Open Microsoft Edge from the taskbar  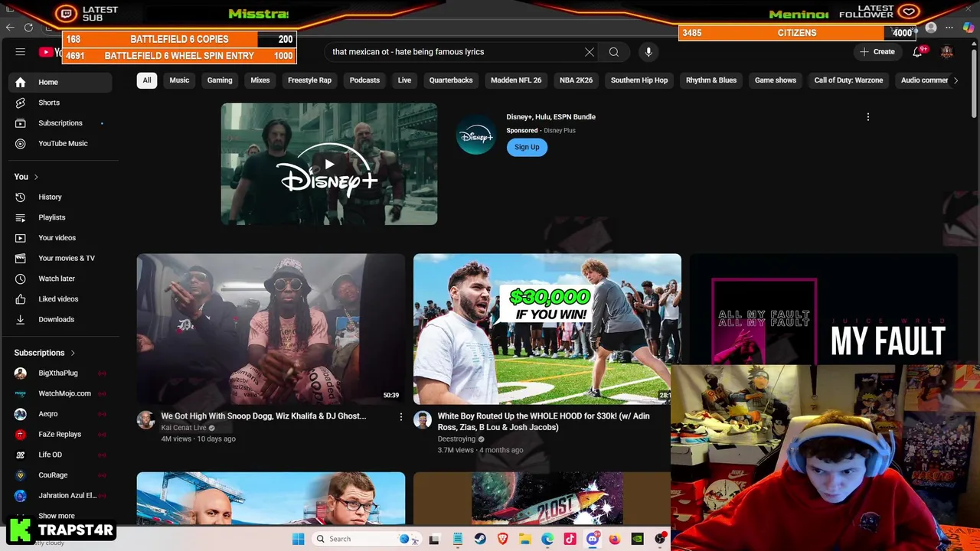coord(547,539)
